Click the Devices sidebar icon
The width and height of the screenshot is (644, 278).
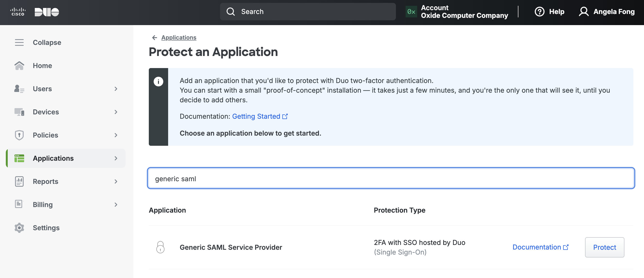point(19,111)
